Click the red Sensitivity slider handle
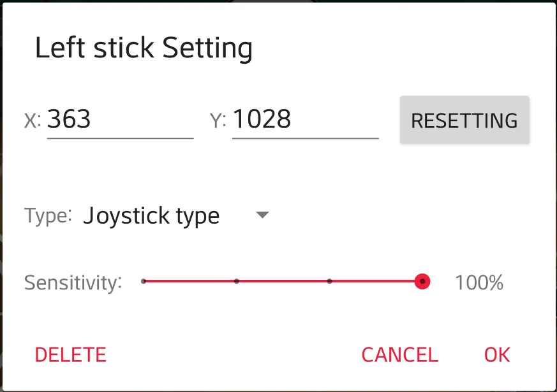Image resolution: width=557 pixels, height=392 pixels. click(x=422, y=281)
